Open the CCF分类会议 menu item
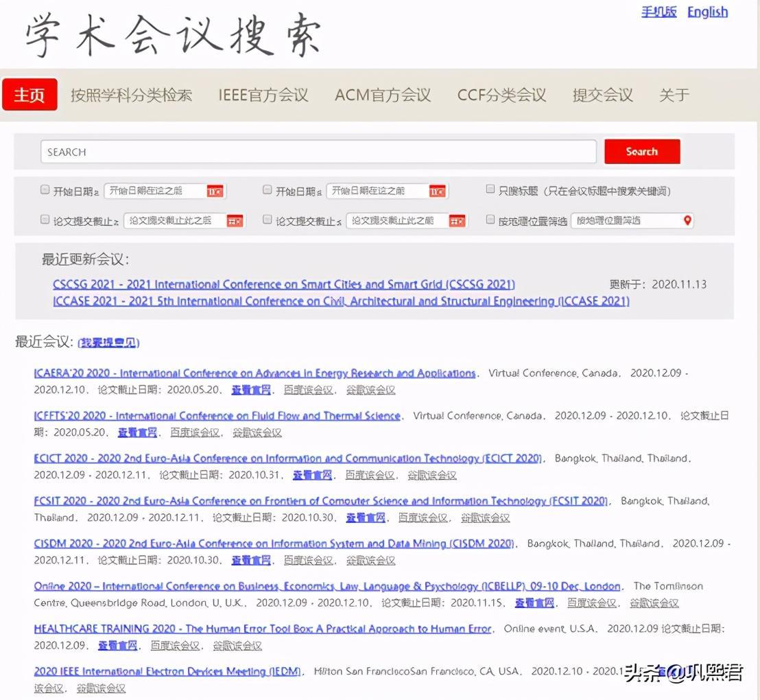The image size is (760, 700). click(x=501, y=95)
